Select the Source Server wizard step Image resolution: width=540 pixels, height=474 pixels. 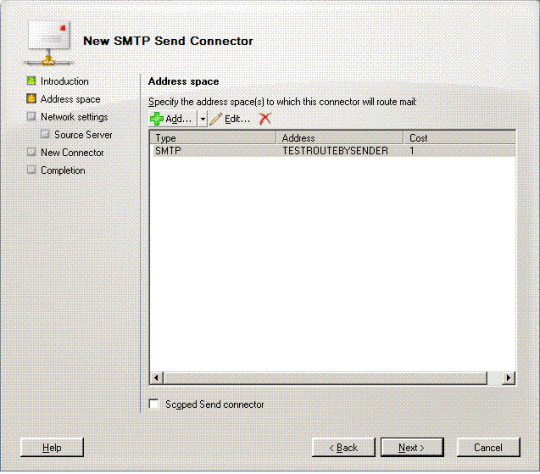[x=83, y=135]
